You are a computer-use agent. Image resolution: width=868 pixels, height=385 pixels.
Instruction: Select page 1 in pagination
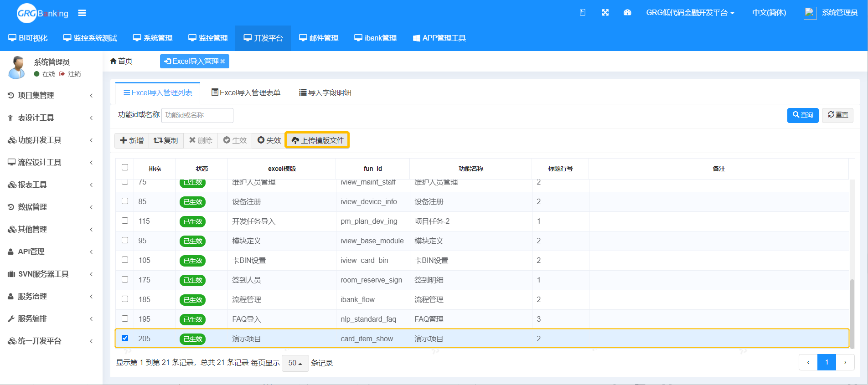[x=827, y=363]
